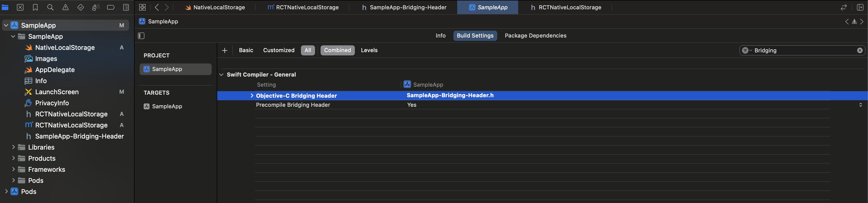Open Precompile Bridging Header value popup

(x=860, y=105)
